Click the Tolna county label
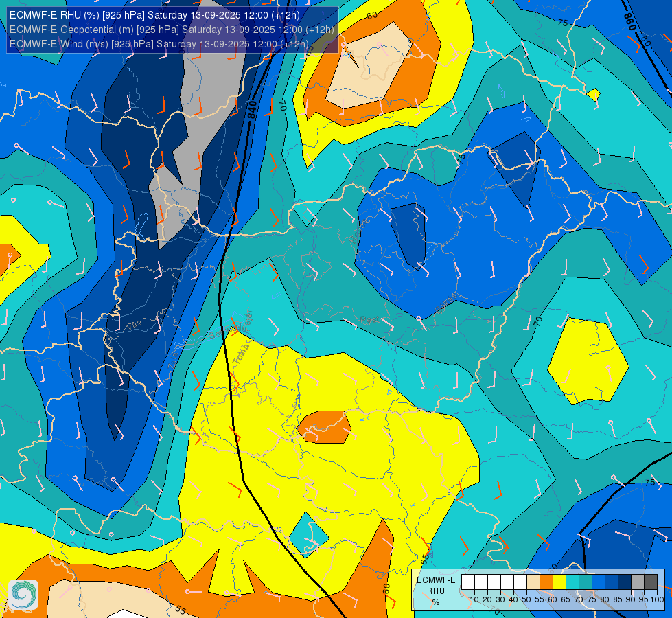This screenshot has height=618, width=672. (x=241, y=354)
